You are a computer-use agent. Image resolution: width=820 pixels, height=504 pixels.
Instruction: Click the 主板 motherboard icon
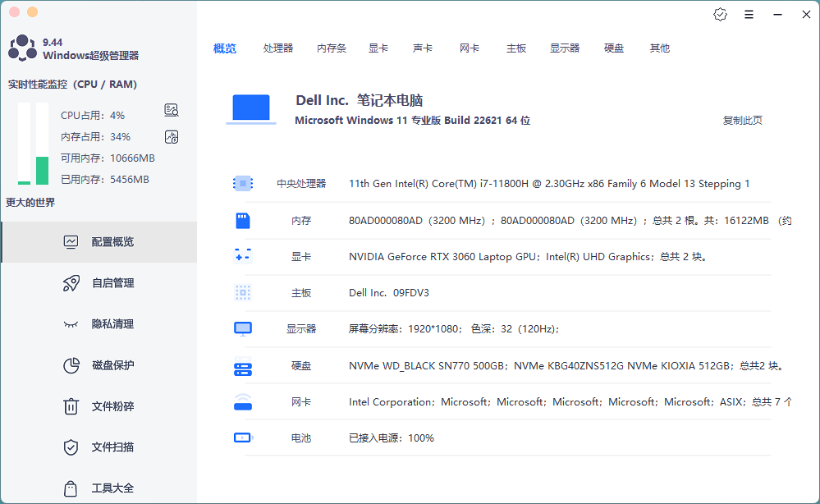click(243, 293)
